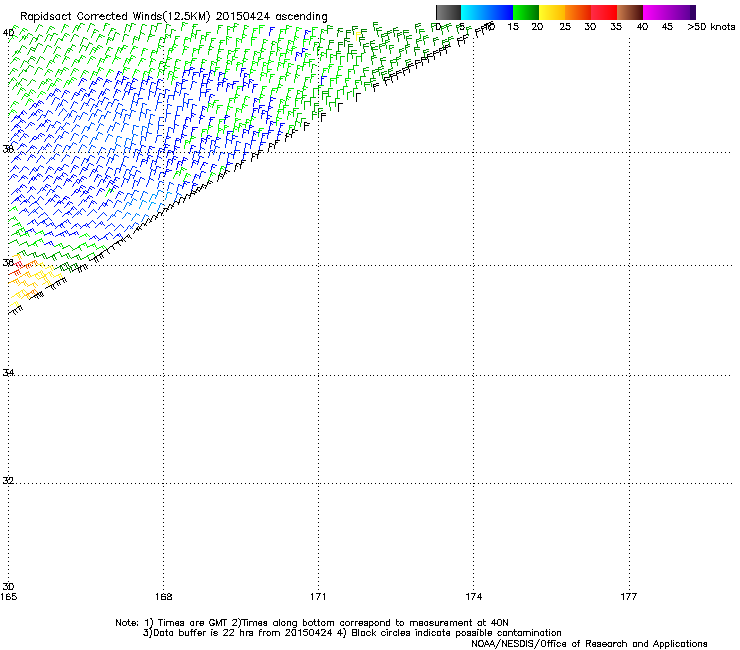740x650 pixels.
Task: Click the legend value '20'
Action: (x=537, y=27)
